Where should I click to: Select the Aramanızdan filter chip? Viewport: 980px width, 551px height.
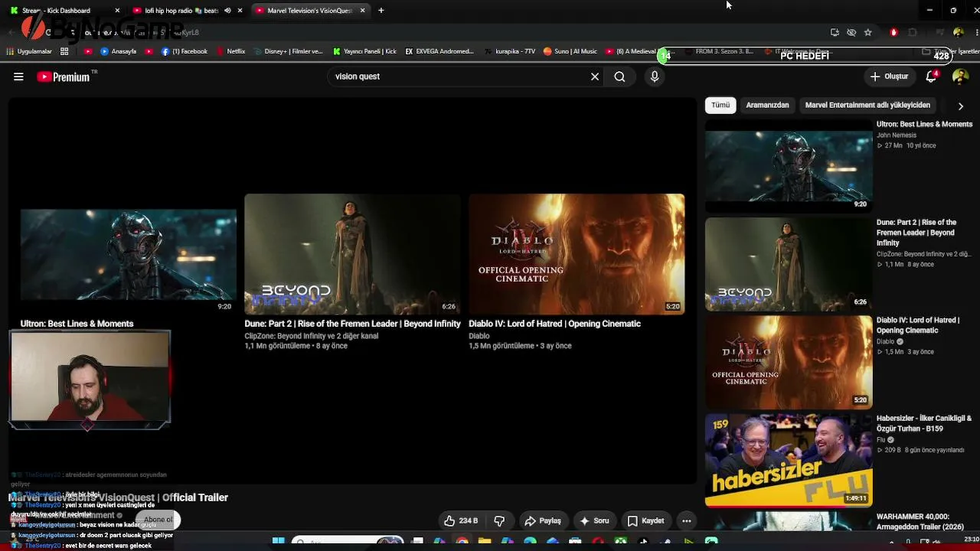click(x=767, y=105)
